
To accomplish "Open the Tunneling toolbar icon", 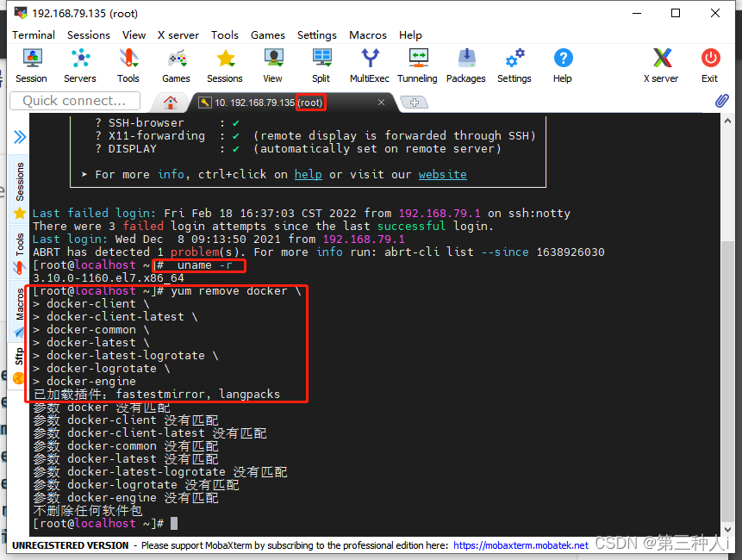I will pos(417,65).
